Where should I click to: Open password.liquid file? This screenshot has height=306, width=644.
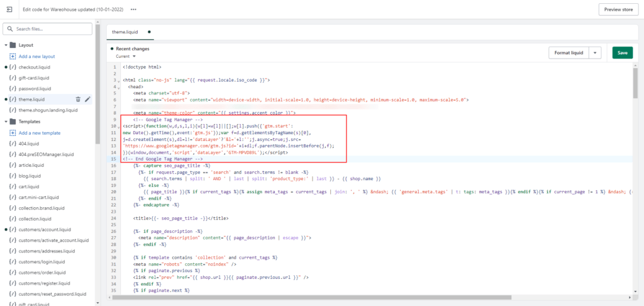[x=35, y=88]
